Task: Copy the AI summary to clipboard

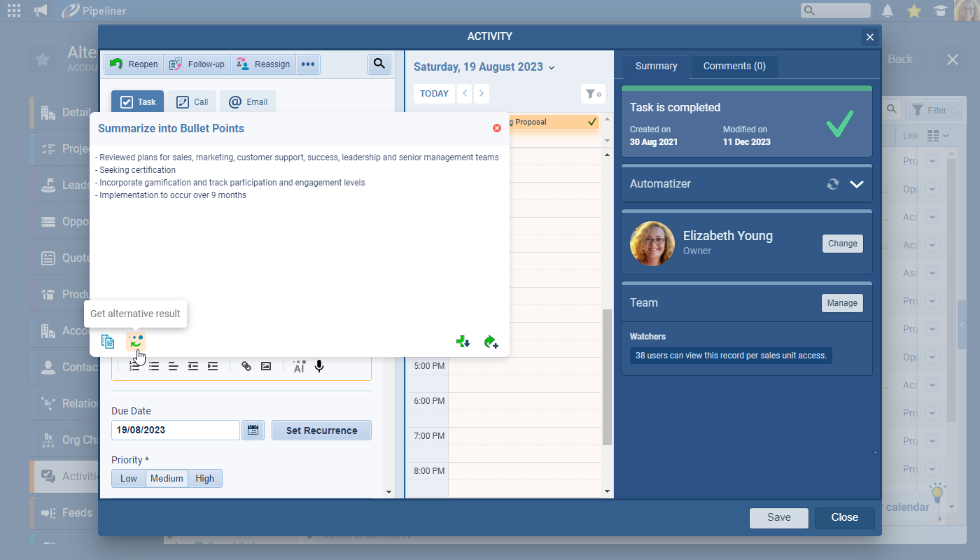Action: coord(107,342)
